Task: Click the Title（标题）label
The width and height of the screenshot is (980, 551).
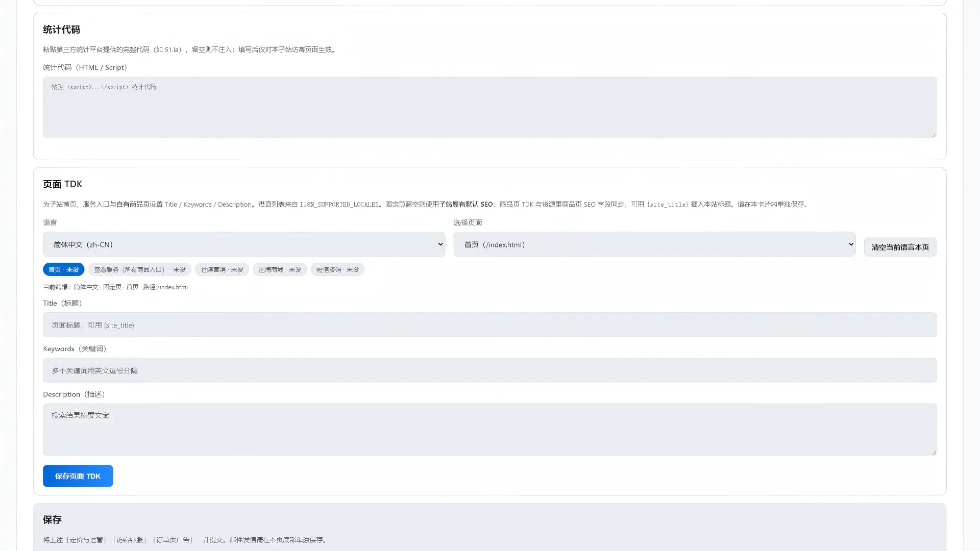Action: tap(63, 303)
